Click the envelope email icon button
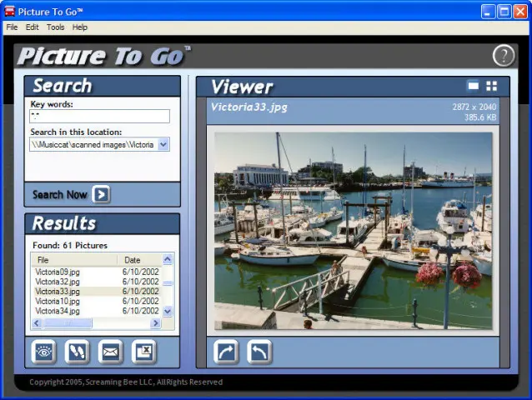This screenshot has height=400, width=532. click(110, 352)
